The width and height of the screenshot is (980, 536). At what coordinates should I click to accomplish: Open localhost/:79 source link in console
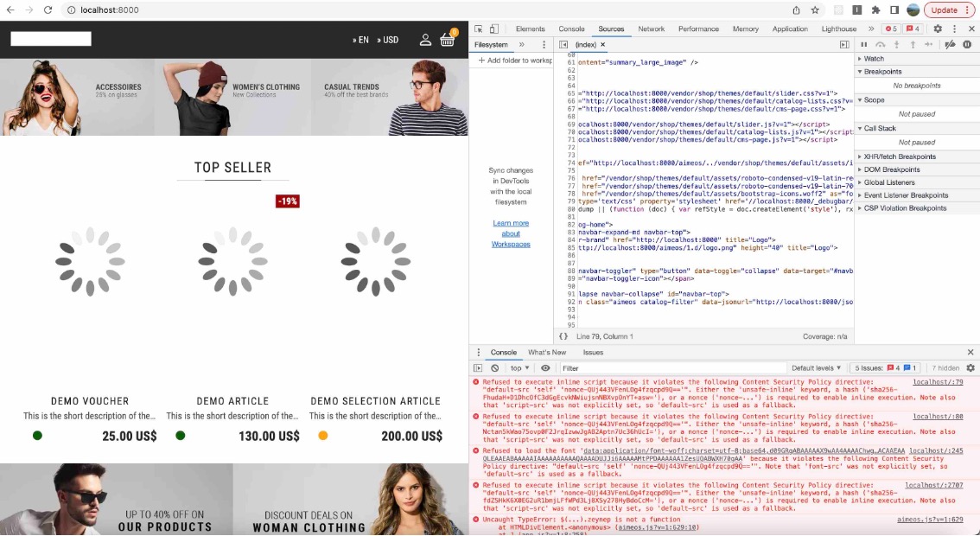(x=938, y=381)
